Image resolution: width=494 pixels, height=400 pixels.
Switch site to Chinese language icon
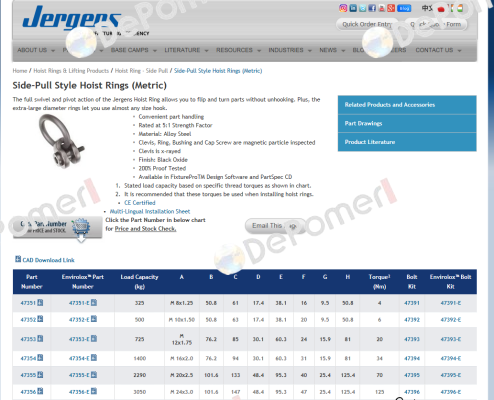tap(427, 8)
